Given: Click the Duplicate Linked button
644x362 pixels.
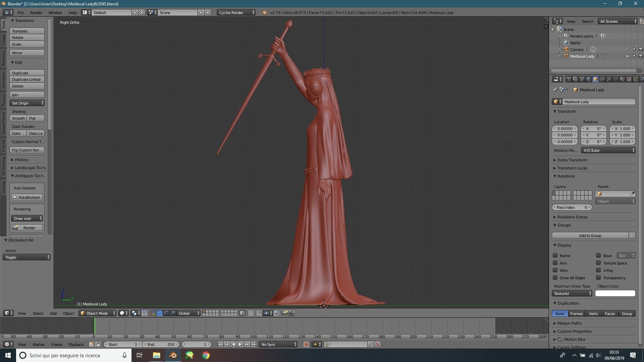Looking at the screenshot, I should click(27, 79).
